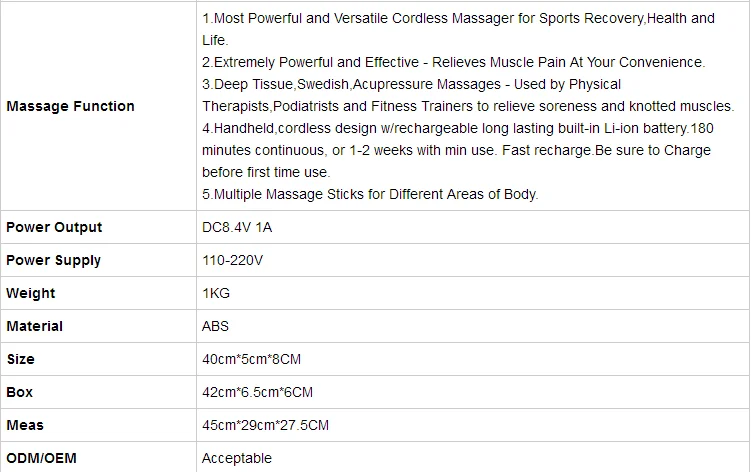Select the Weight row label

31,293
